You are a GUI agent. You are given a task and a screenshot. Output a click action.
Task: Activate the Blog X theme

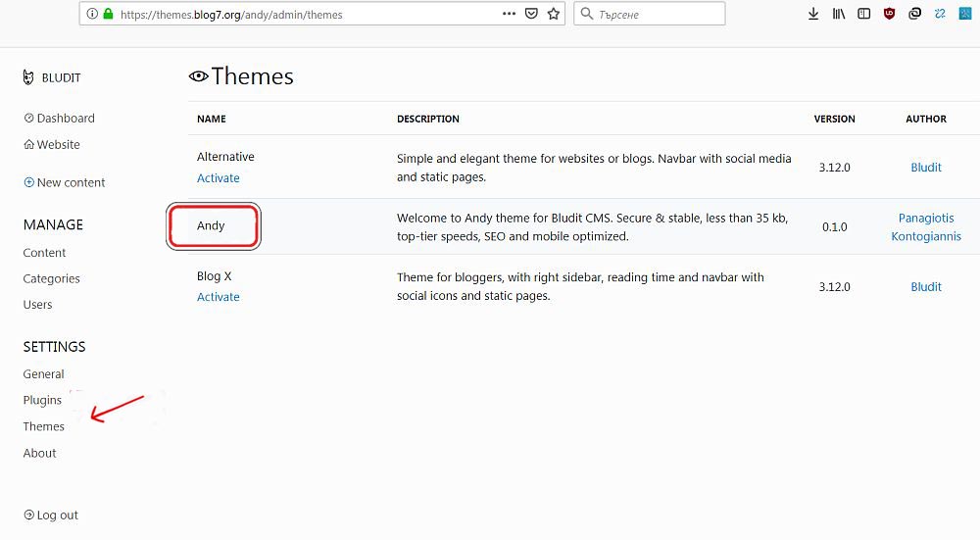coord(218,297)
